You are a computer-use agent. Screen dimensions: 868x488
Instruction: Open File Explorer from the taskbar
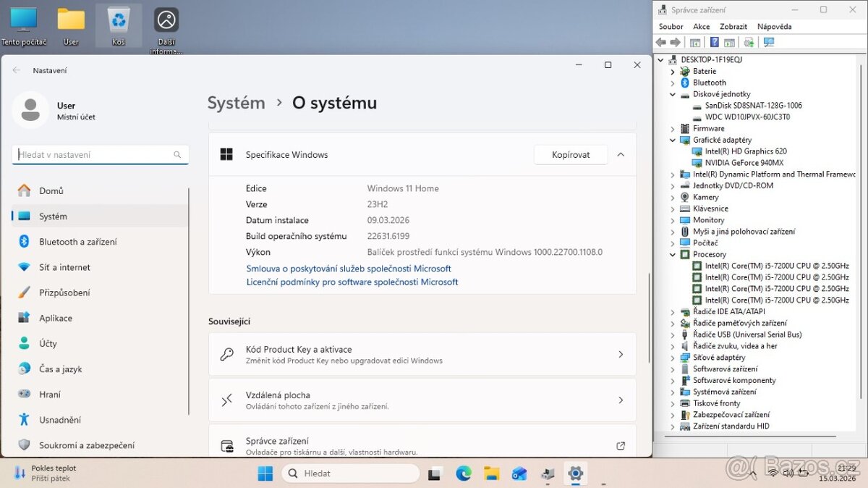click(491, 474)
